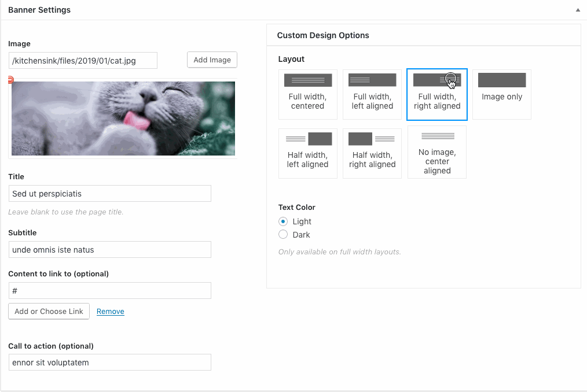Pick the No image, center aligned layout
587x392 pixels.
pyautogui.click(x=437, y=152)
